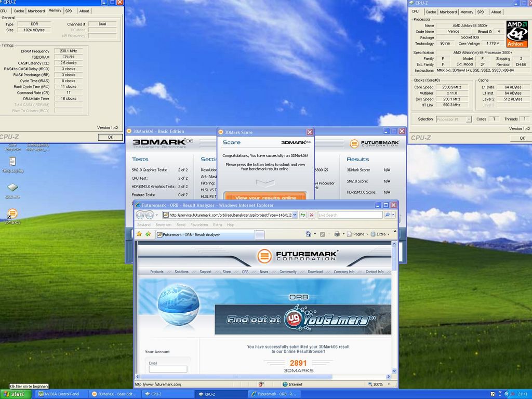Click the refresh page icon in Internet Explorer
The height and width of the screenshot is (399, 532).
click(x=303, y=215)
